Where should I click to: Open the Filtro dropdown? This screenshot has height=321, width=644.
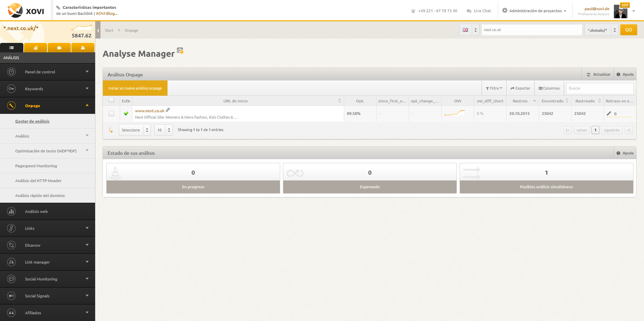coord(494,88)
